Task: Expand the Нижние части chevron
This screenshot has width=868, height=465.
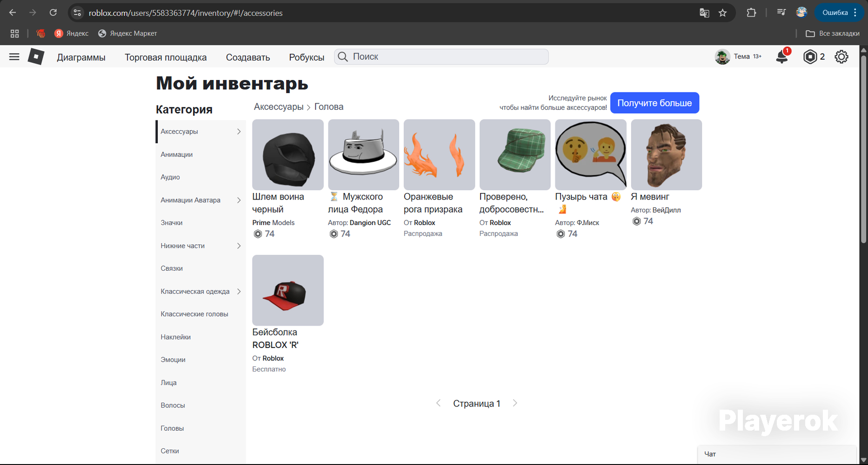Action: [239, 246]
